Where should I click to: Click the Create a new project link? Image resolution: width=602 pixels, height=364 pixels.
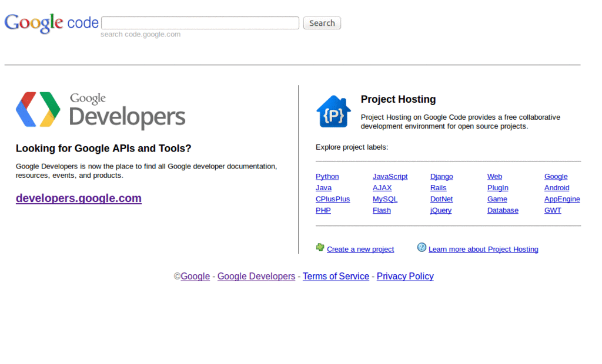pos(360,250)
